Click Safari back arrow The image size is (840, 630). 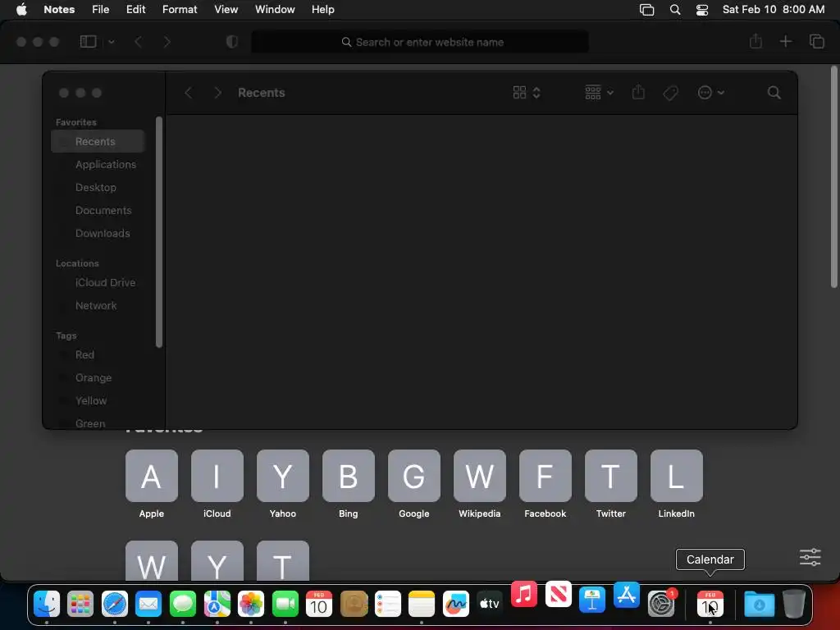pyautogui.click(x=138, y=42)
